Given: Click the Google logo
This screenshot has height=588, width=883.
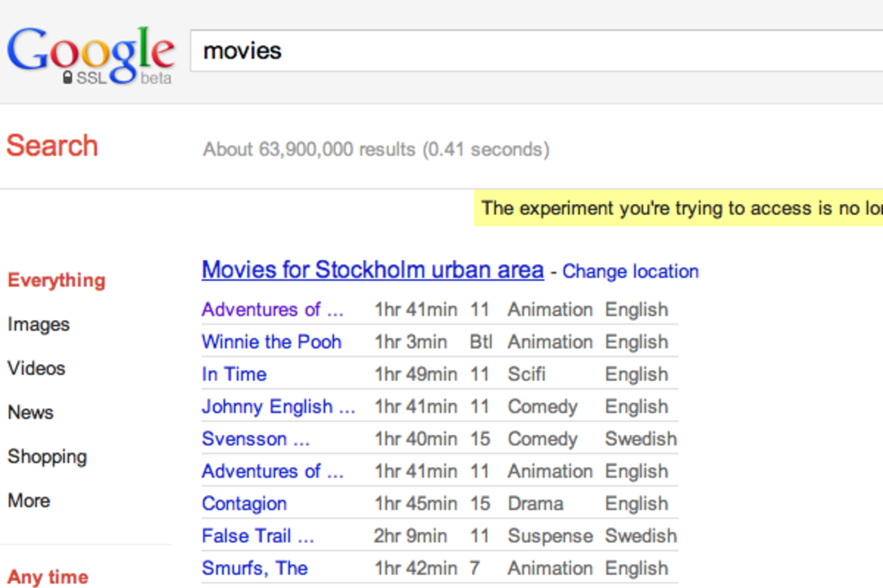Looking at the screenshot, I should tap(90, 48).
